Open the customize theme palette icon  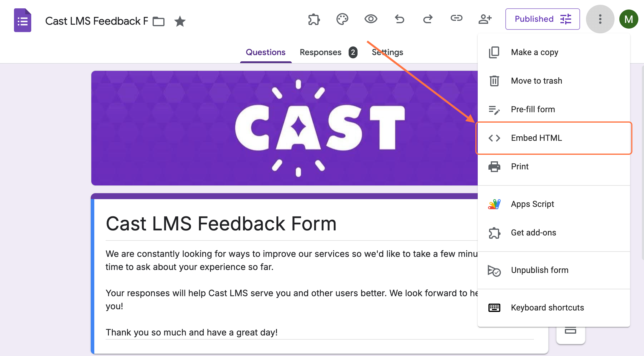[342, 19]
